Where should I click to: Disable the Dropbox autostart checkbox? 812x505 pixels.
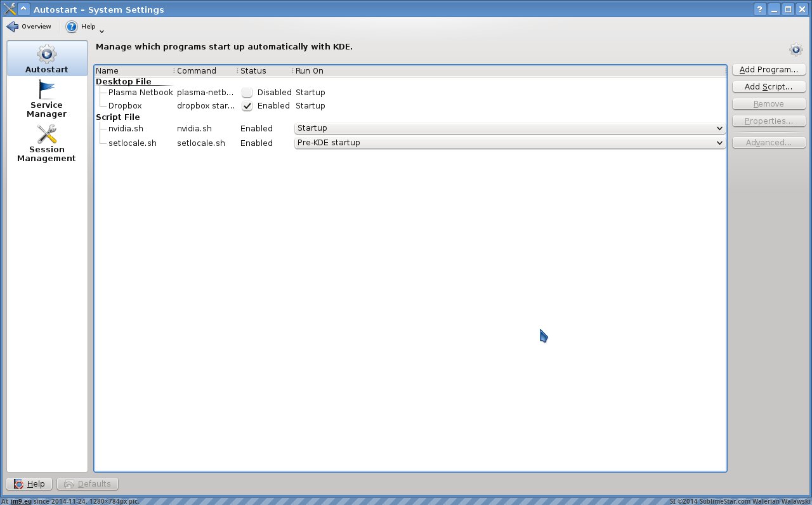247,106
